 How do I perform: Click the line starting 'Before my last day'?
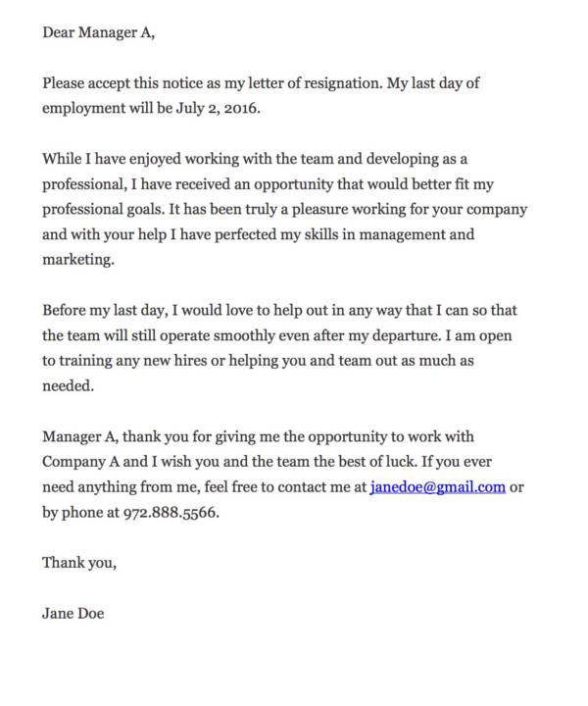point(280,310)
